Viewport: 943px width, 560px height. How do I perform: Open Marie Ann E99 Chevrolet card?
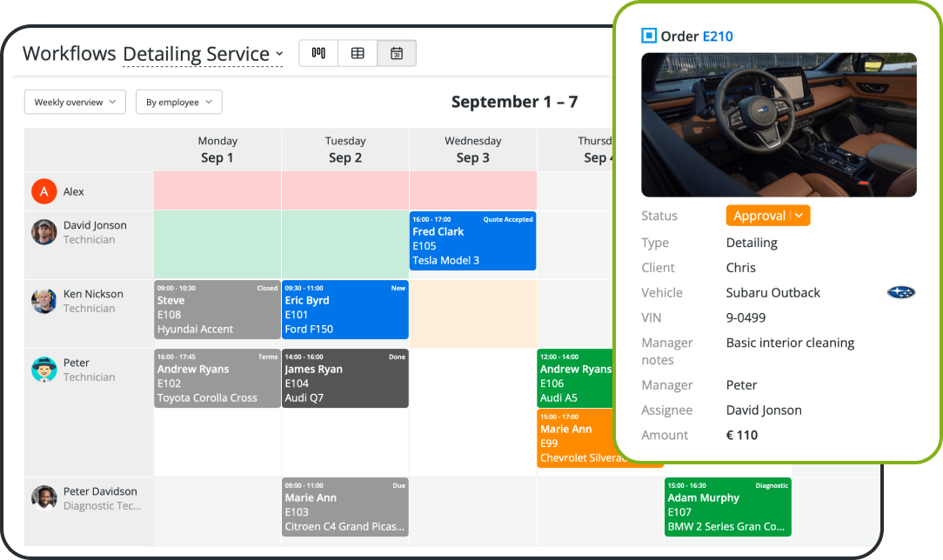click(575, 437)
